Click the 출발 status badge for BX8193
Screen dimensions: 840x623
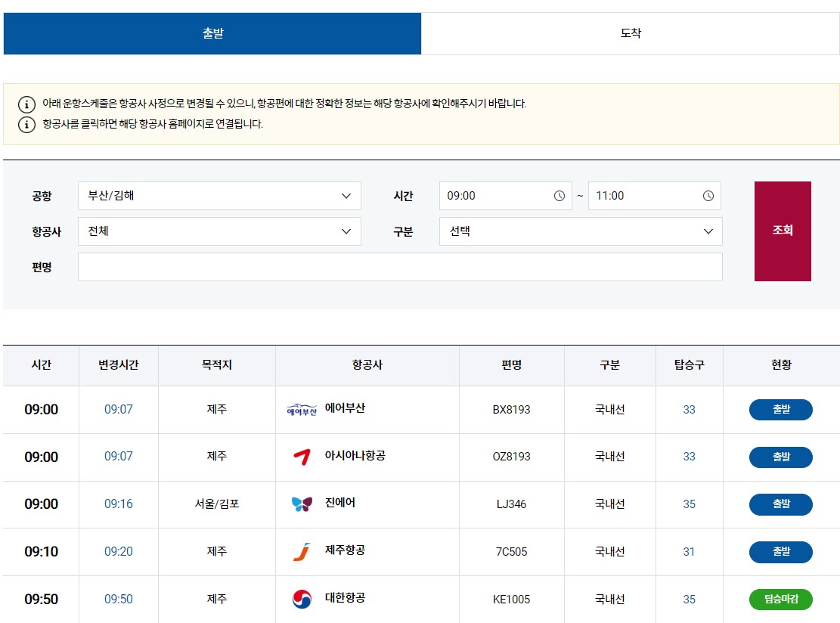780,409
